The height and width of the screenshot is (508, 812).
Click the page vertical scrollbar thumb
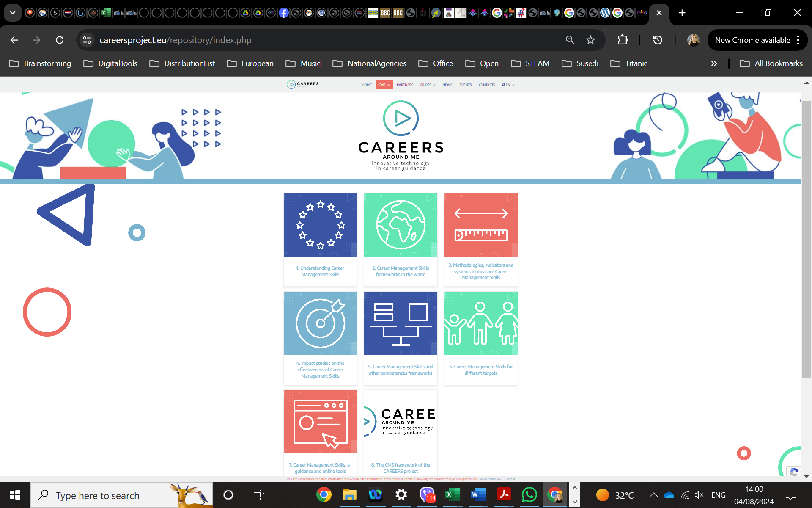pos(807,239)
